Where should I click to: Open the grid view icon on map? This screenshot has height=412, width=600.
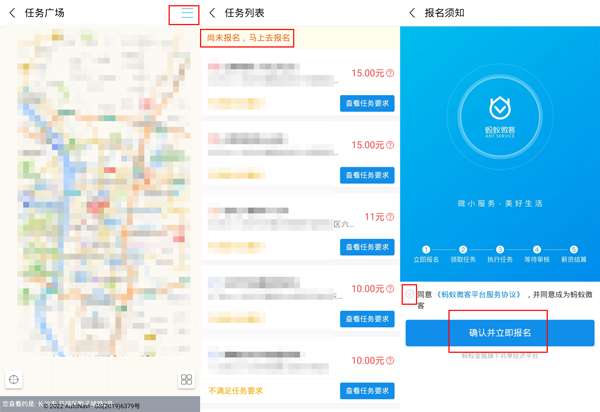(186, 379)
